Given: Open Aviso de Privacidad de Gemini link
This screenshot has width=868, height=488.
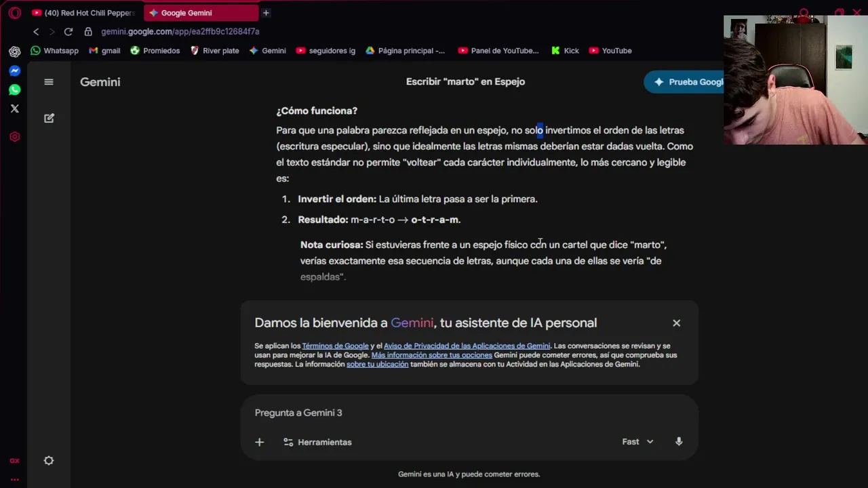Looking at the screenshot, I should pos(467,346).
